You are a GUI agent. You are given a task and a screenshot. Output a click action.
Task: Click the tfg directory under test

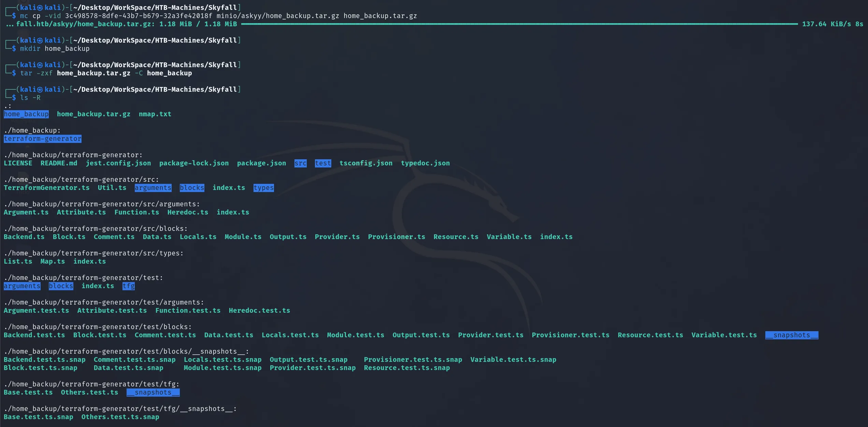(x=129, y=286)
